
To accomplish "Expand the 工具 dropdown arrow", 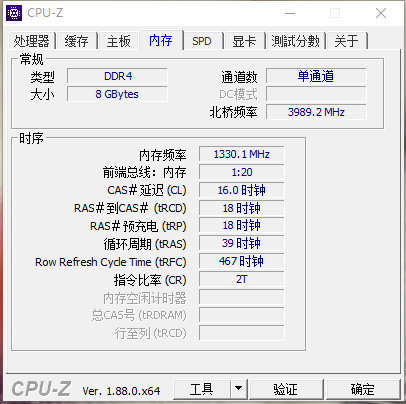I will tap(238, 388).
